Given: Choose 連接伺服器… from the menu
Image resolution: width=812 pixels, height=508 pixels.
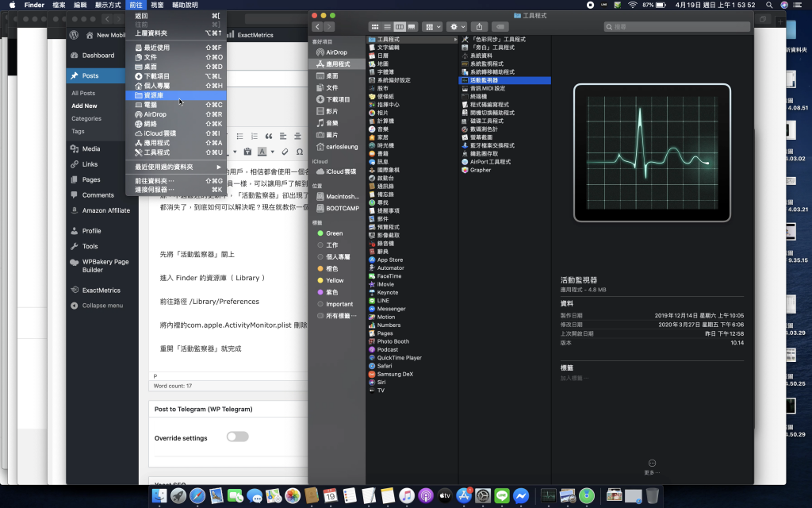Looking at the screenshot, I should point(175,190).
